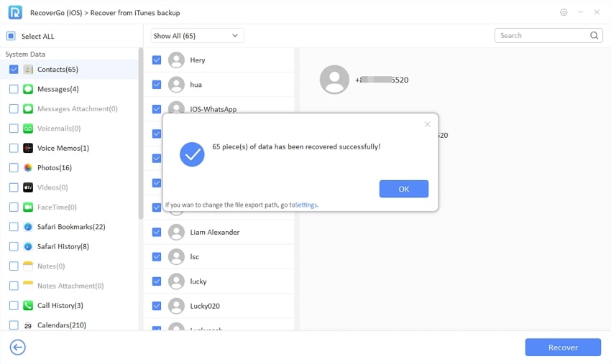Click the back arrow icon at bottom left
This screenshot has height=364, width=611.
coord(17,347)
